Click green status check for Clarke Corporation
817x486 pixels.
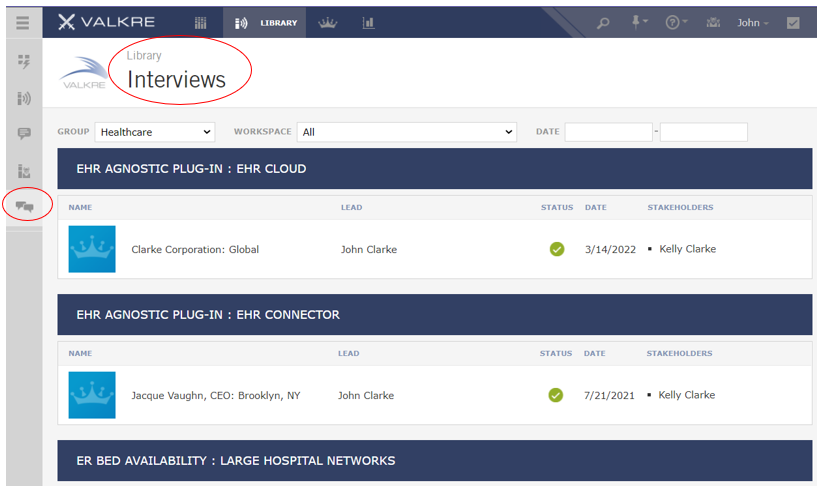pyautogui.click(x=556, y=249)
